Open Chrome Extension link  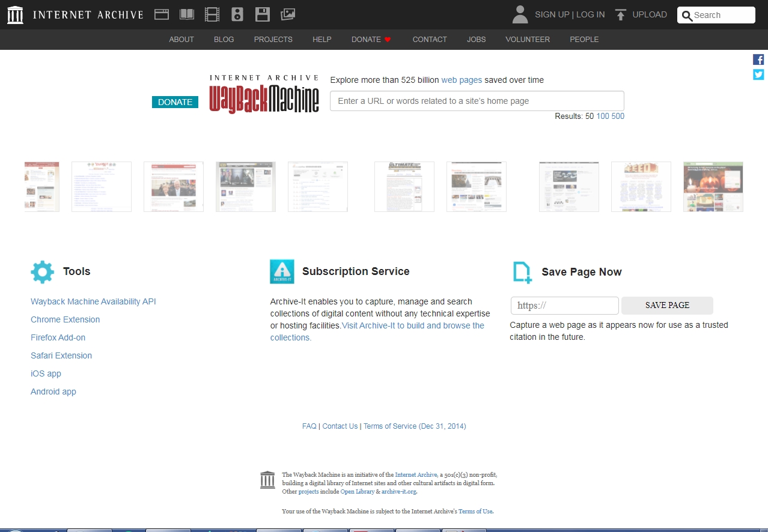[x=66, y=319]
